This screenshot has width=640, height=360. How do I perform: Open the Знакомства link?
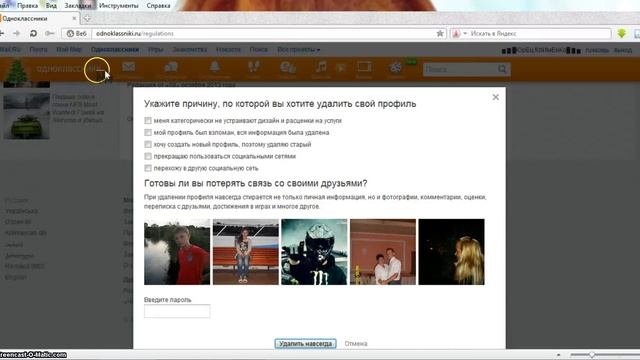189,49
